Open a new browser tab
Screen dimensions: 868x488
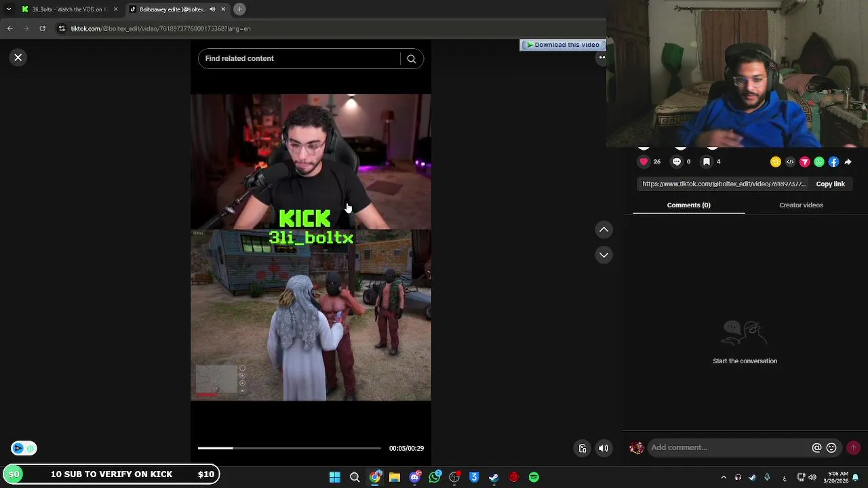[x=239, y=9]
